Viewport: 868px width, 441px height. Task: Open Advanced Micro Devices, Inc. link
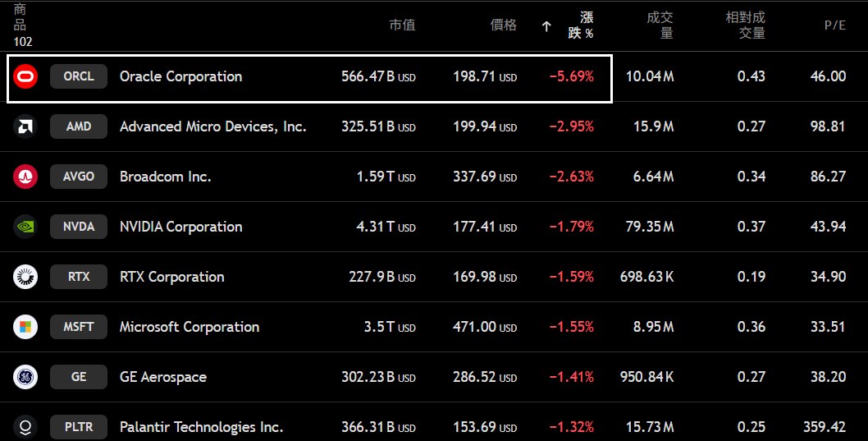(212, 126)
